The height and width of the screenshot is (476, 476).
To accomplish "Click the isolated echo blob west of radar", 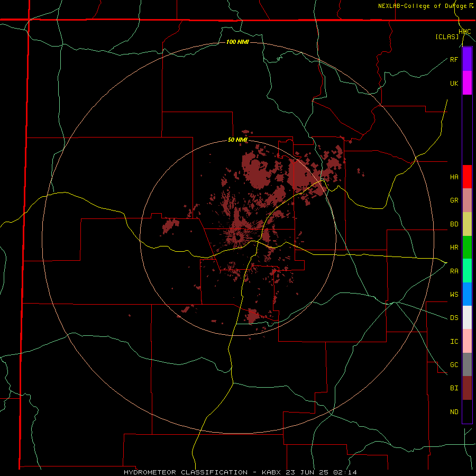I will click(x=170, y=226).
